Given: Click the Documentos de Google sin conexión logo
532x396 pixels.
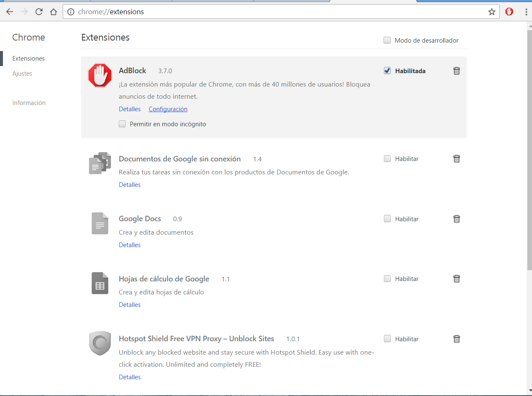Looking at the screenshot, I should pyautogui.click(x=100, y=163).
